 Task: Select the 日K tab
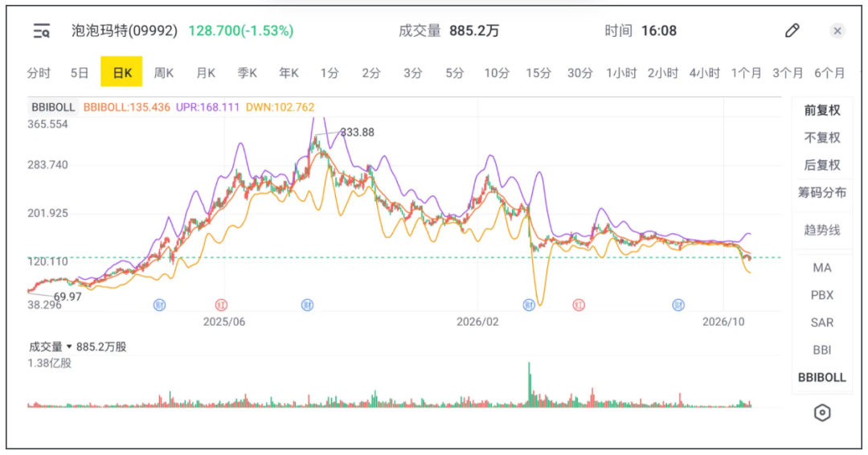(x=122, y=72)
